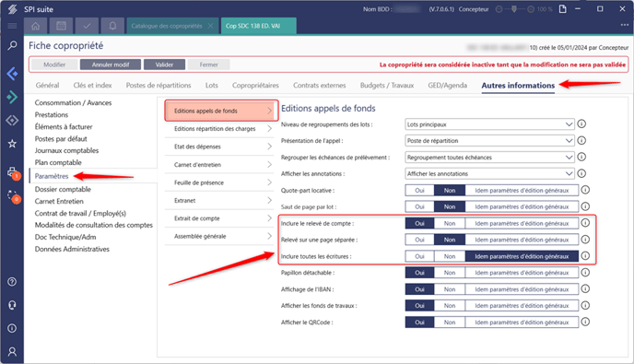Set Inclure le relevé de compte to Non
634x364 pixels.
[450, 223]
